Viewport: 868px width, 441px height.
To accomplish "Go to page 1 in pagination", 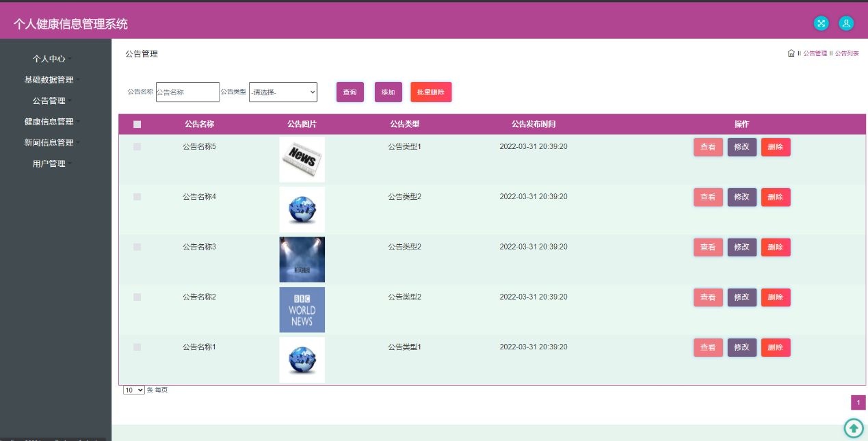I will coord(858,403).
